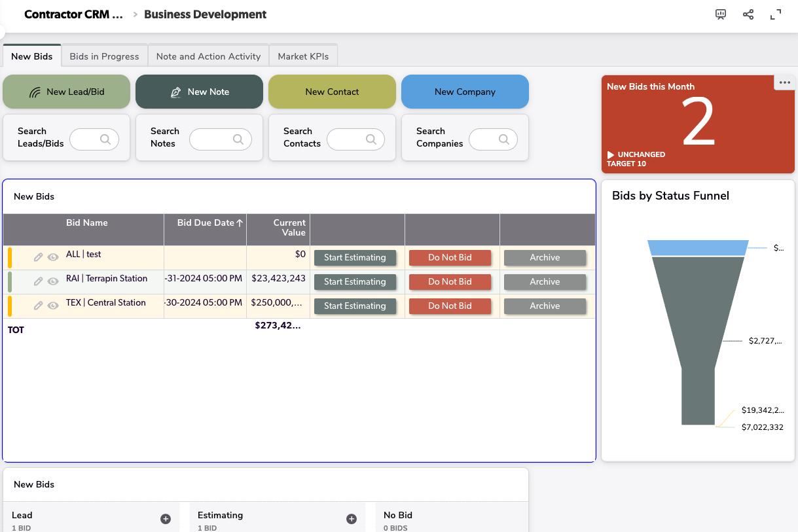Click the share icon in the header
Image resolution: width=798 pixels, height=532 pixels.
click(748, 14)
